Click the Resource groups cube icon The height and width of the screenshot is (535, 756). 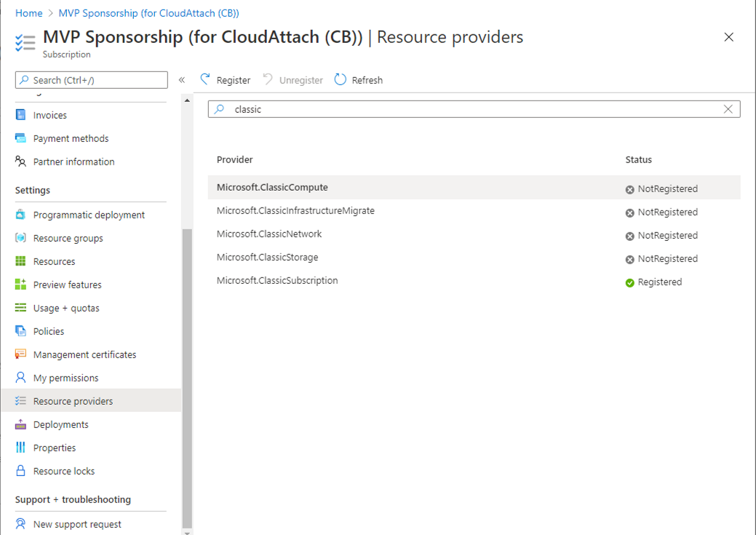pos(20,238)
